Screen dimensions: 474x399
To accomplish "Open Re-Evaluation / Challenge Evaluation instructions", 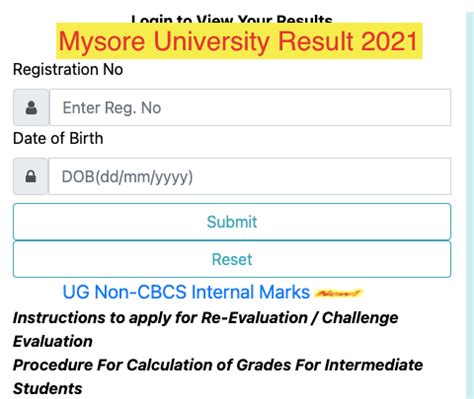I will 205,329.
